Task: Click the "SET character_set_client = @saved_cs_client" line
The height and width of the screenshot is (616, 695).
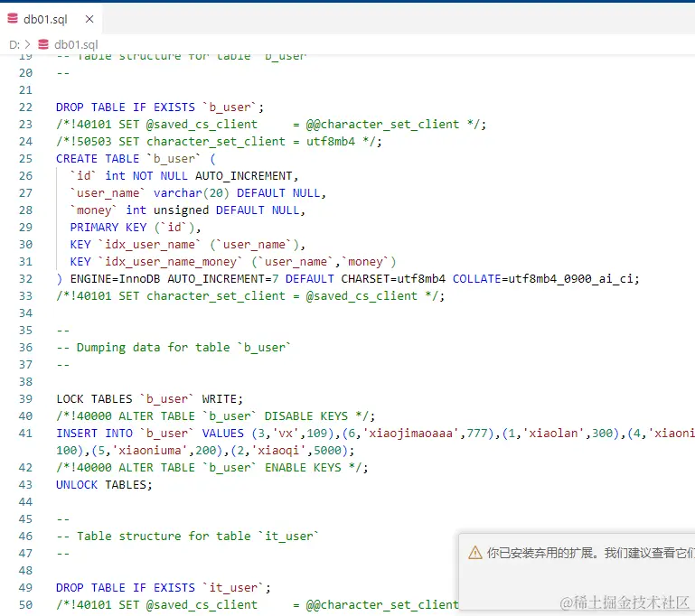Action: [x=250, y=296]
